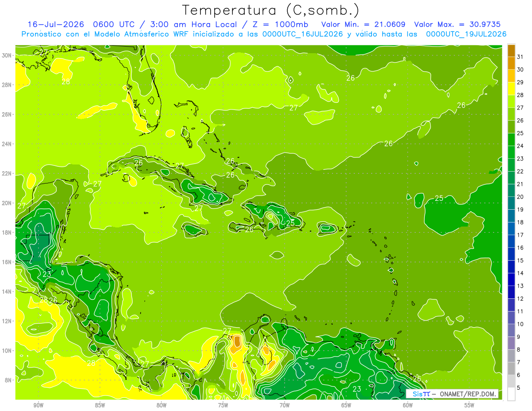Click the '80W' longitude axis label
The height and width of the screenshot is (411, 532).
[161, 405]
